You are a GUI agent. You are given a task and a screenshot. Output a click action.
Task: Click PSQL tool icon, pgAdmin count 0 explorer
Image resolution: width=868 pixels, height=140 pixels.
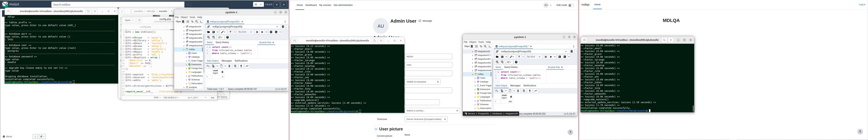pyautogui.click(x=201, y=22)
